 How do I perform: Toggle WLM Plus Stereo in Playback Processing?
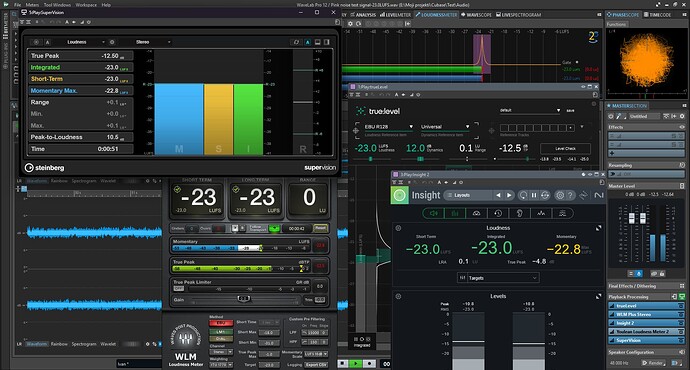point(646,315)
